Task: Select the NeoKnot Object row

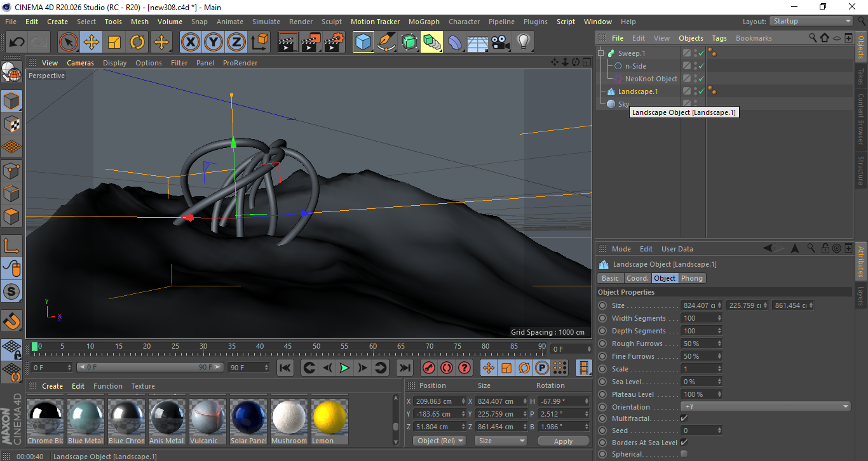Action: tap(651, 79)
